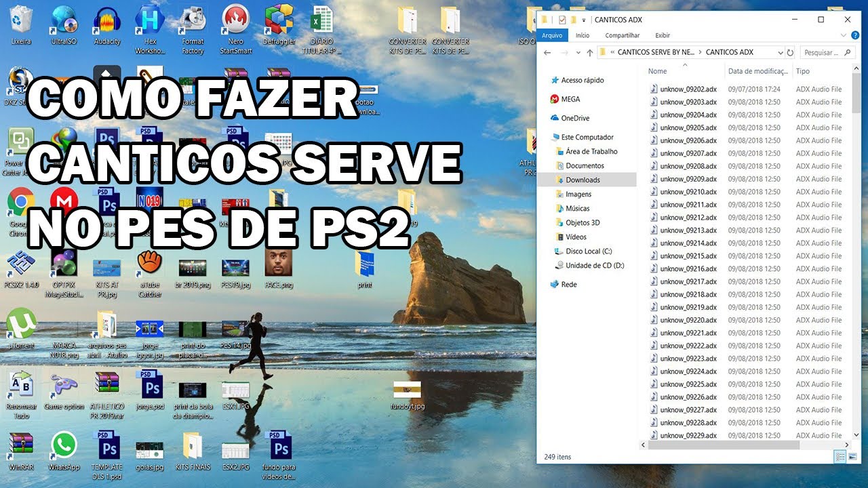Select file unknow_09215.adx
This screenshot has width=868, height=488.
688,256
